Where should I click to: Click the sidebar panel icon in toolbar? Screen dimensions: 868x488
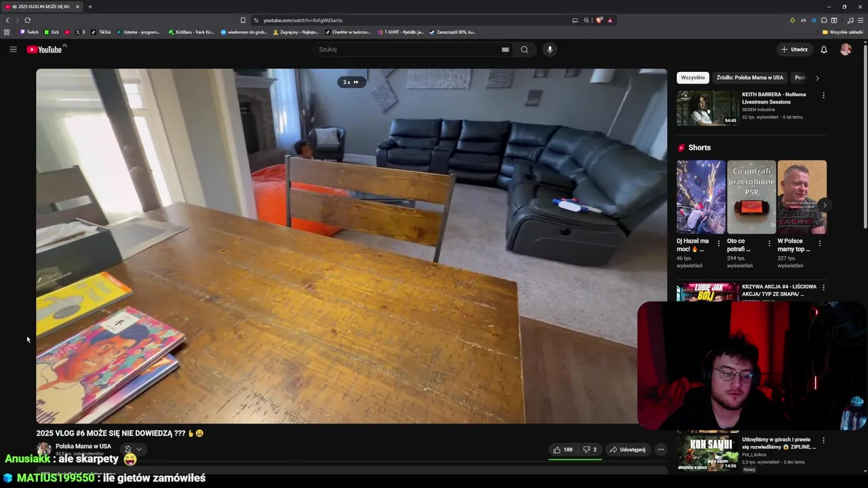tap(834, 20)
